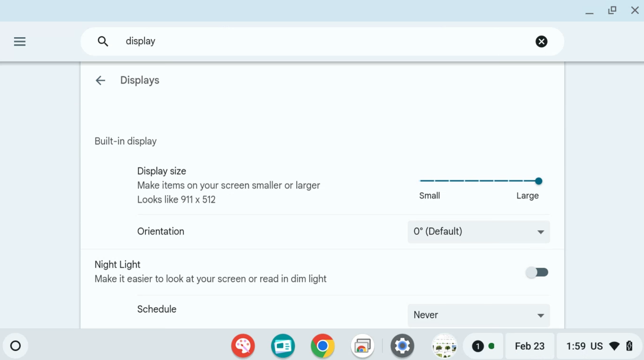Open the Gallery app on the shelf
This screenshot has width=644, height=360.
coord(362,346)
